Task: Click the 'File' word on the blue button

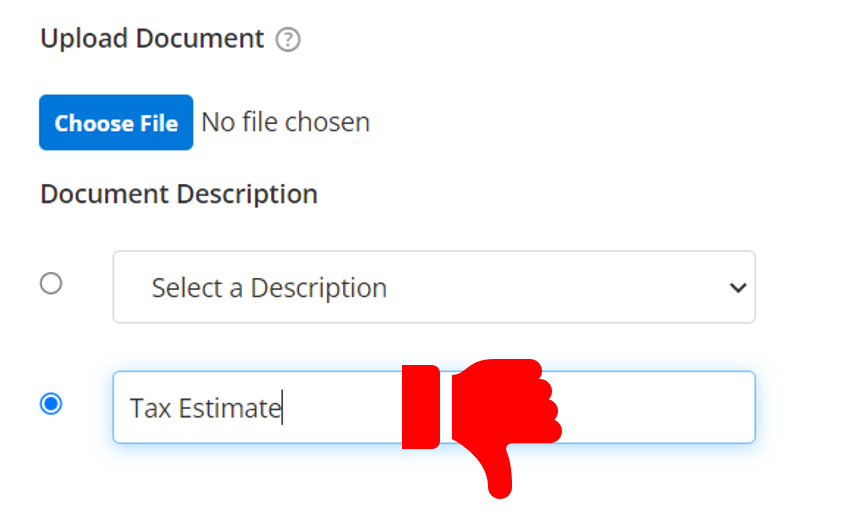Action: point(159,123)
